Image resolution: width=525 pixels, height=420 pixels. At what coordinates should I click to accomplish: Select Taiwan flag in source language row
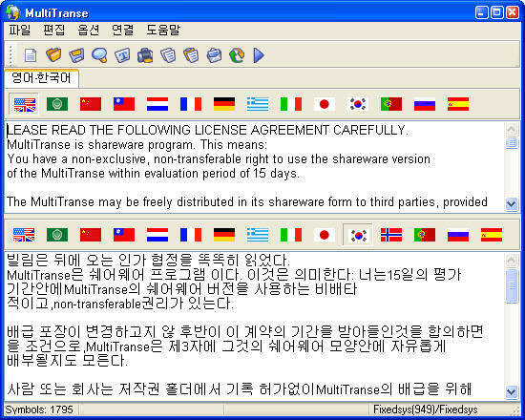coord(124,104)
